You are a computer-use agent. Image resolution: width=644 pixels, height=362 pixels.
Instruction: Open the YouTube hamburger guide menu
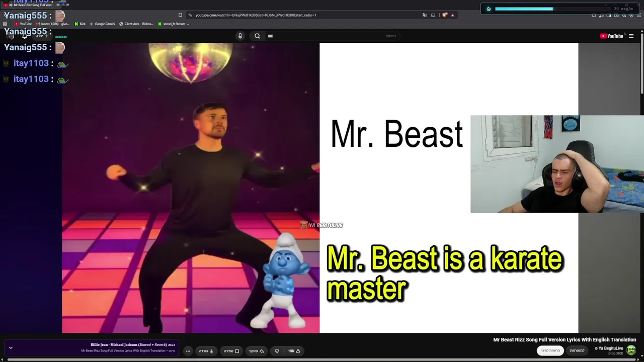[631, 36]
